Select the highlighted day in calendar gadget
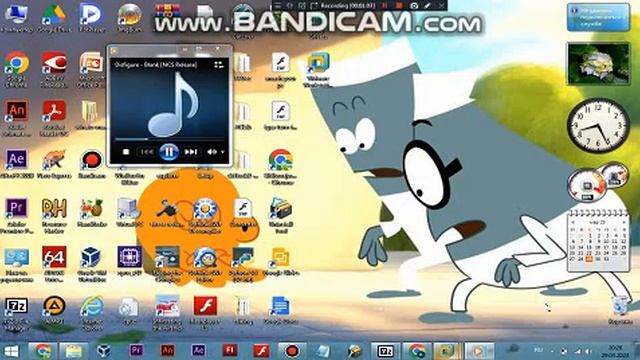Screen dimensions: 640x360 [589, 259]
